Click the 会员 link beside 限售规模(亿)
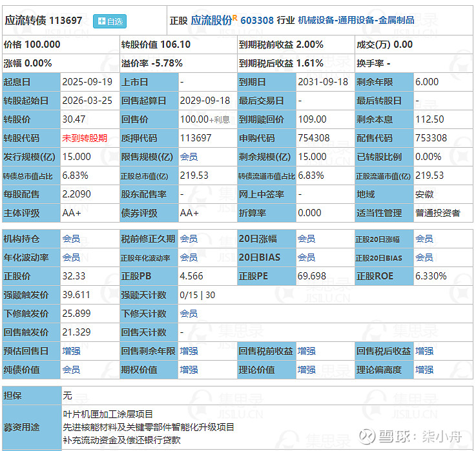The height and width of the screenshot is (451, 476). [189, 157]
